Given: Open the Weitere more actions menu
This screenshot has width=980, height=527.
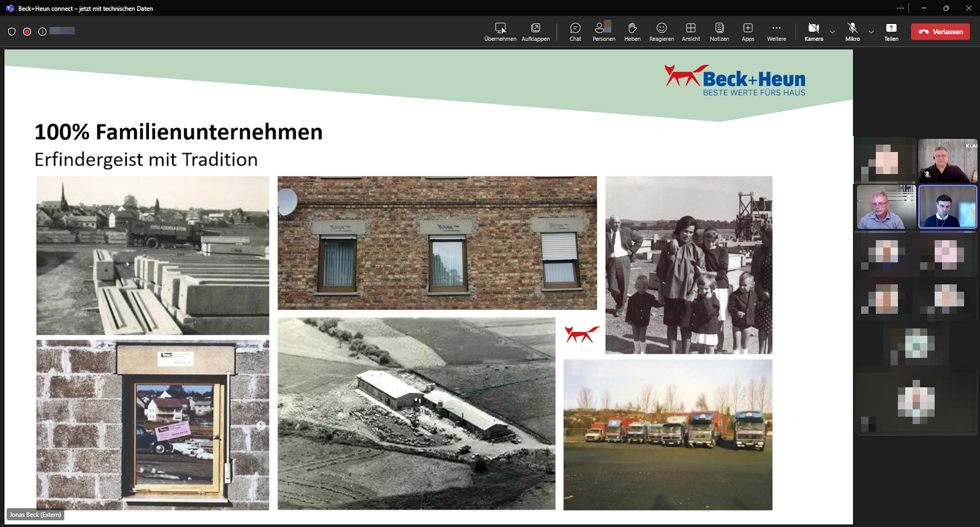Looking at the screenshot, I should 776,32.
